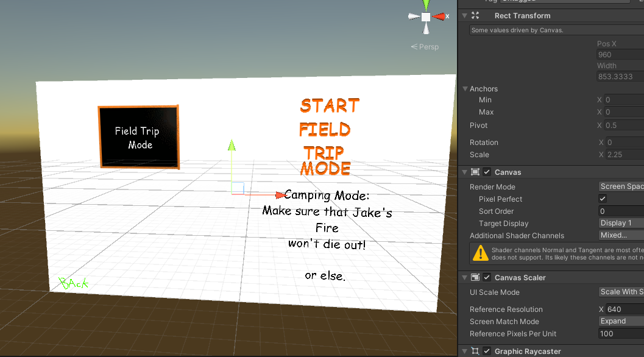
Task: Click the green Y move arrow handle
Action: (232, 145)
